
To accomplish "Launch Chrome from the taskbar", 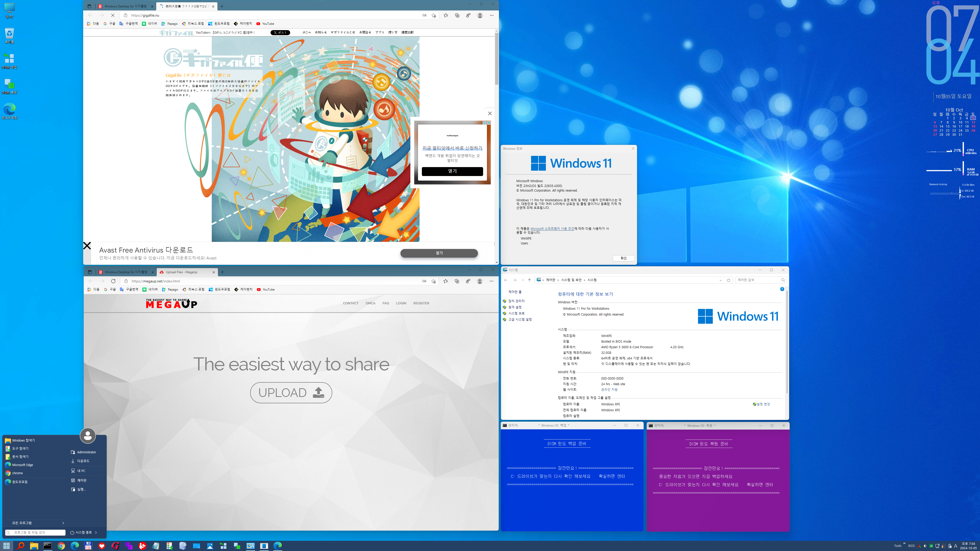I will click(61, 546).
